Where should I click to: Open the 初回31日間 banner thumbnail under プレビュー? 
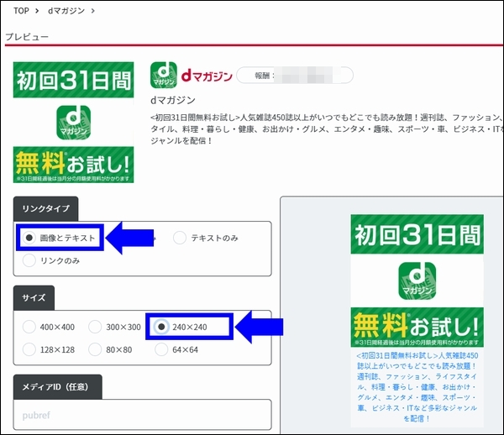73,123
